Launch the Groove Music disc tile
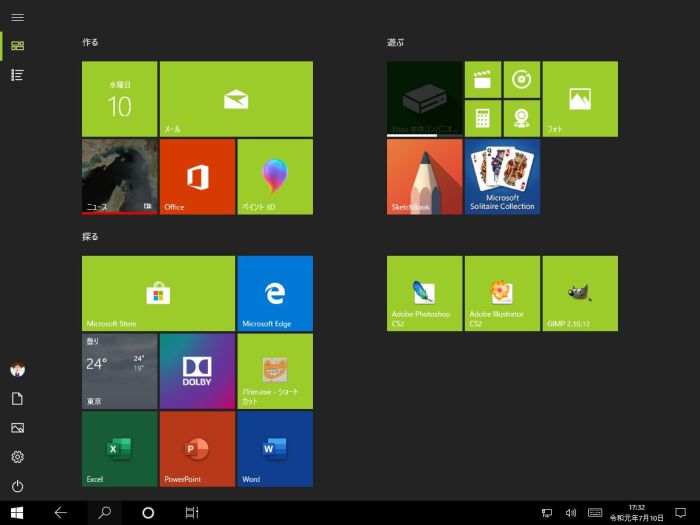 (x=521, y=79)
